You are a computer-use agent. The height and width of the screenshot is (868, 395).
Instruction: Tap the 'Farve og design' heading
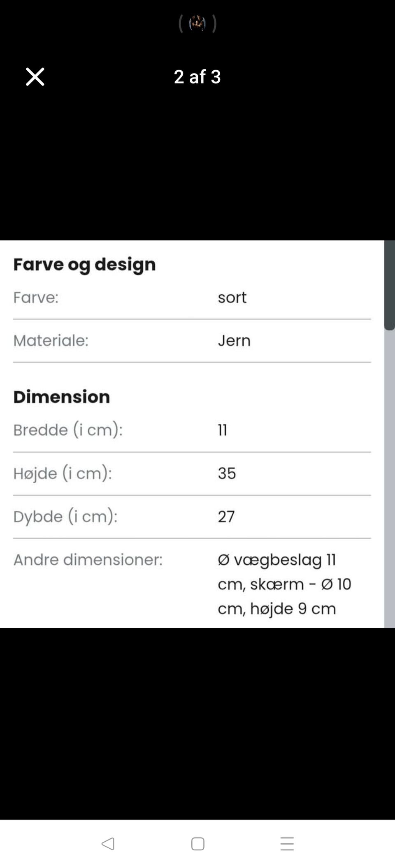(x=84, y=264)
